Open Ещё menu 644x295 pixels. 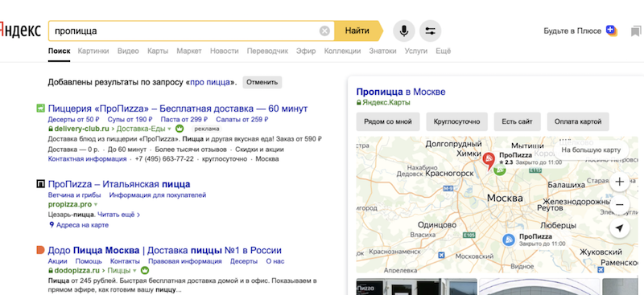coord(443,51)
